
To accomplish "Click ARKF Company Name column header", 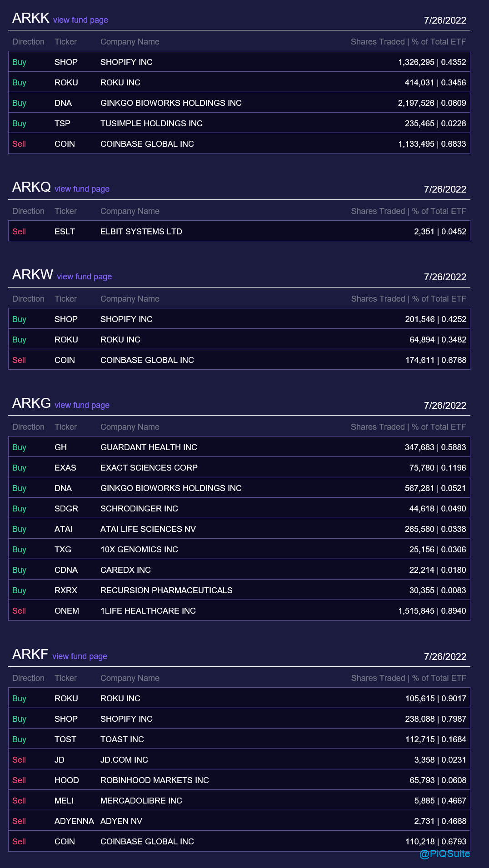I will click(x=130, y=678).
